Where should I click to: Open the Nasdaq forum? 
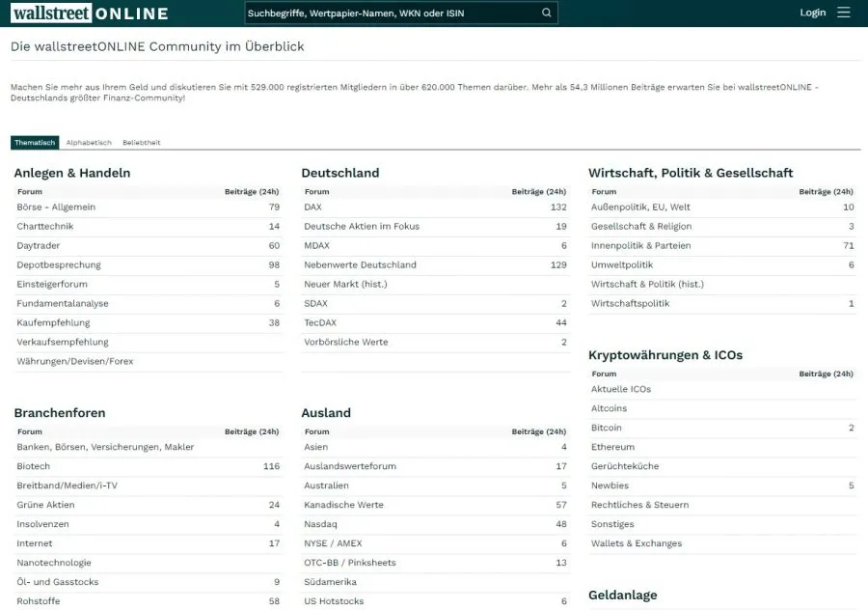320,524
